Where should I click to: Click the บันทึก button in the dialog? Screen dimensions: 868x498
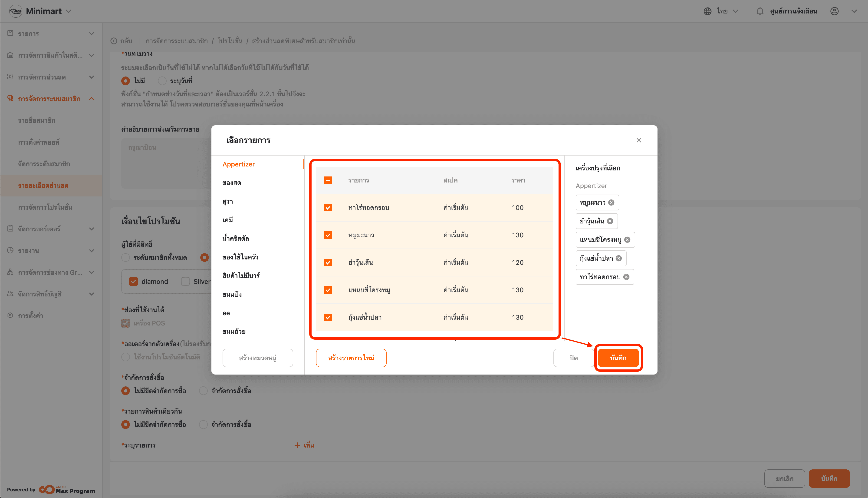click(x=618, y=358)
